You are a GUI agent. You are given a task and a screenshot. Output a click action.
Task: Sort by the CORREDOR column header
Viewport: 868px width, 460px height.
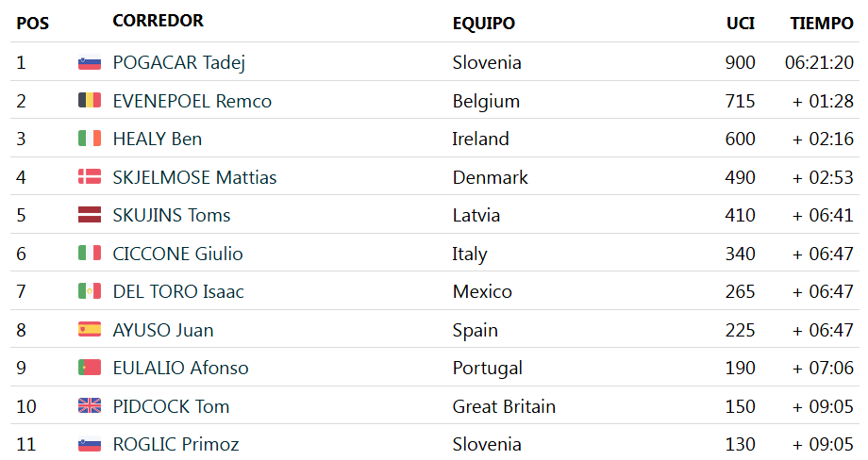tap(158, 21)
